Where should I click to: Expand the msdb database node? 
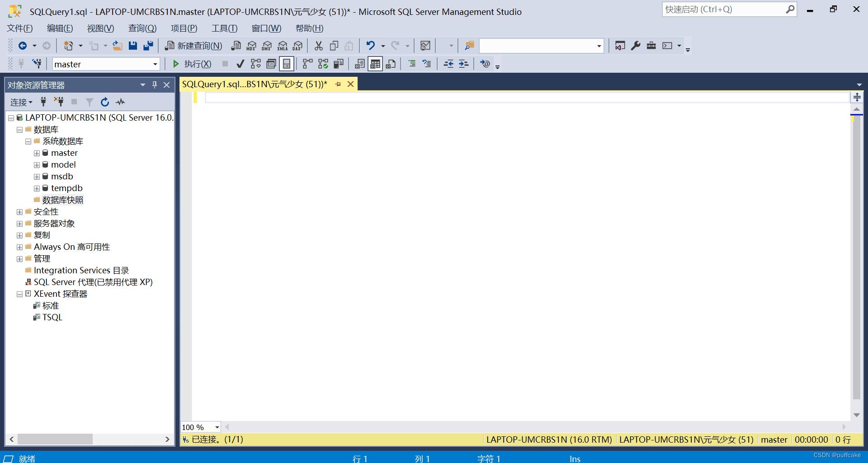click(37, 177)
